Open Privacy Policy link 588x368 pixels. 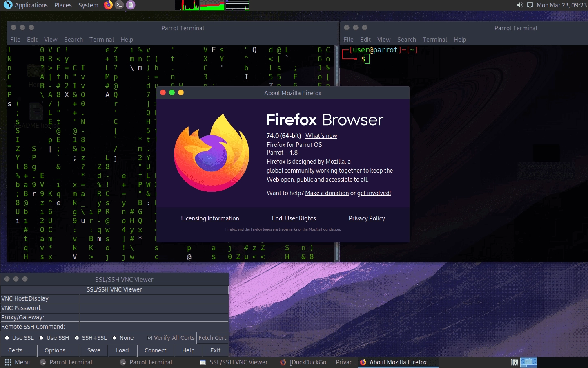(367, 218)
